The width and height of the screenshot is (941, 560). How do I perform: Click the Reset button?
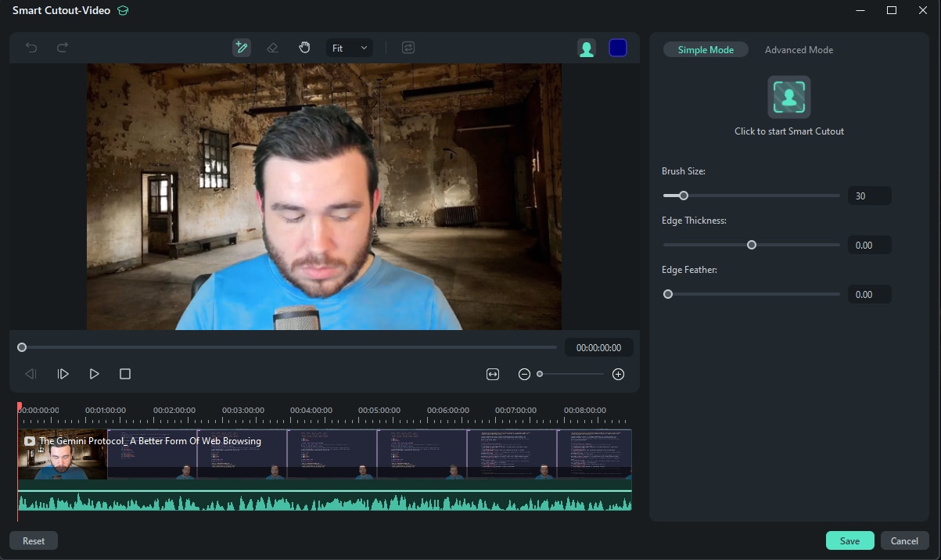[34, 540]
